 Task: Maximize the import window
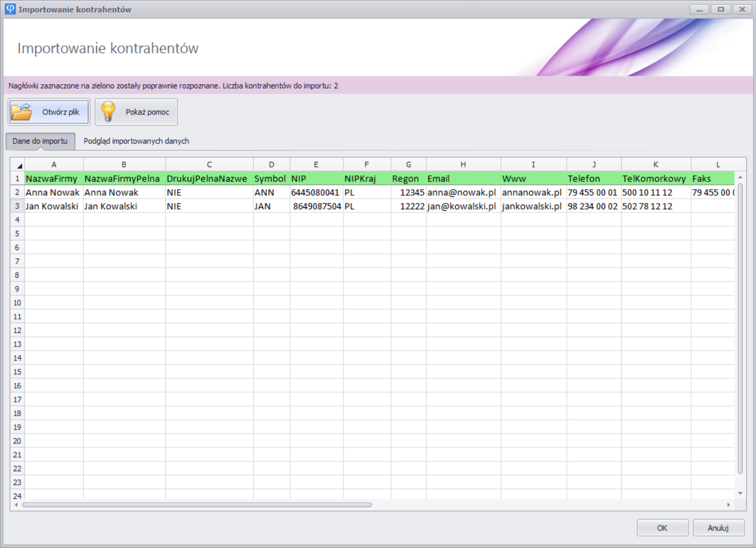721,9
